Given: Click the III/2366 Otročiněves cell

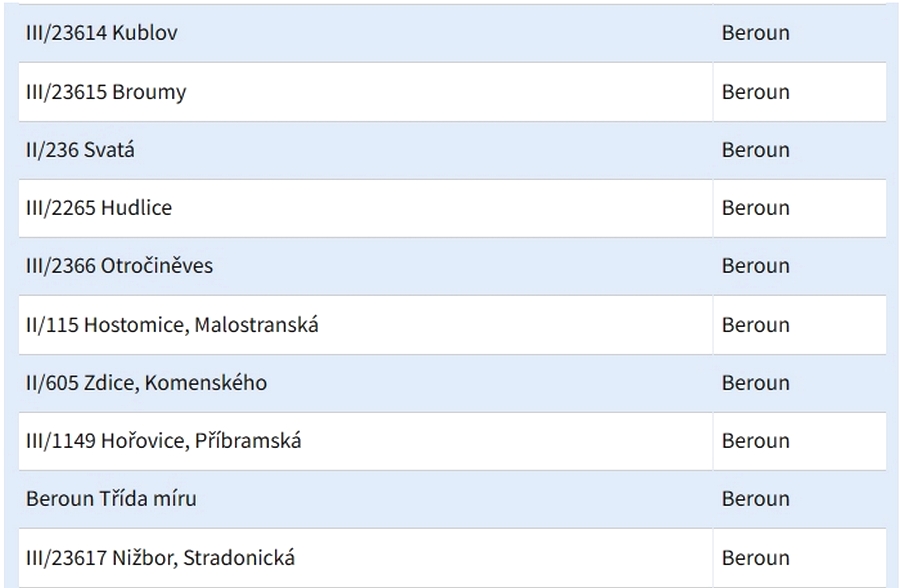Looking at the screenshot, I should [119, 266].
